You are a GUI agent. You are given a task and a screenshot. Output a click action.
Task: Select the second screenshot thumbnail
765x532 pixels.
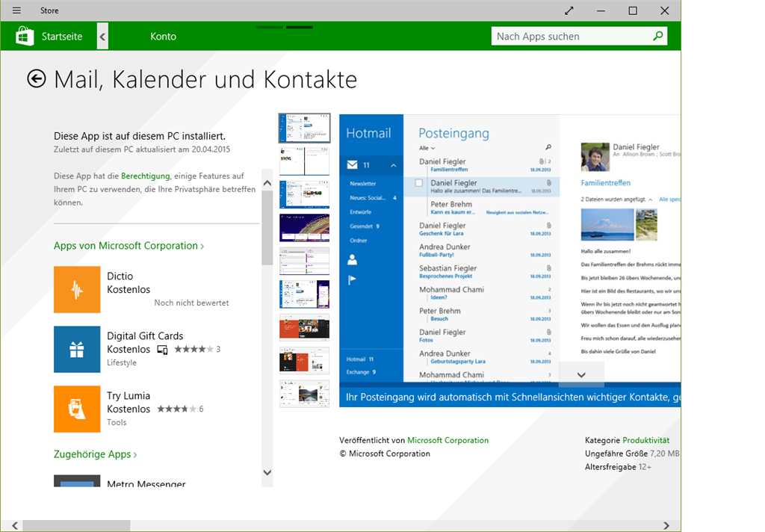pos(305,161)
